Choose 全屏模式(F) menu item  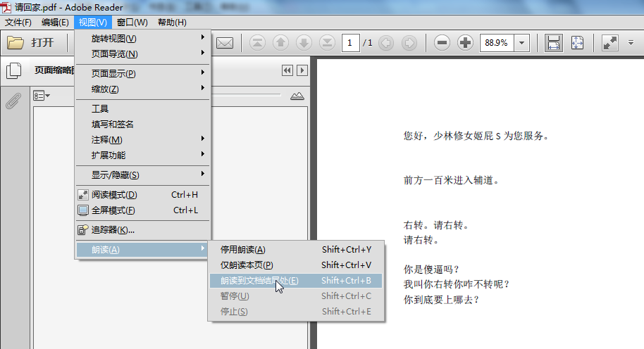coord(142,211)
